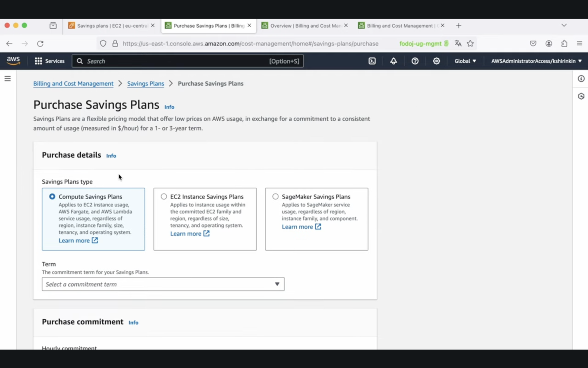The height and width of the screenshot is (368, 588).
Task: Click the site security padlock icon
Action: [x=115, y=44]
